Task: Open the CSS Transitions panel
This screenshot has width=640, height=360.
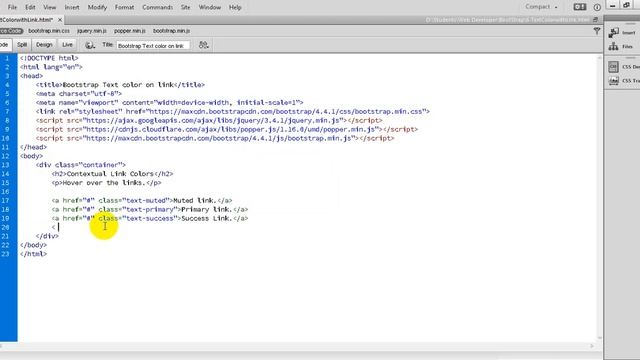Action: [x=624, y=81]
